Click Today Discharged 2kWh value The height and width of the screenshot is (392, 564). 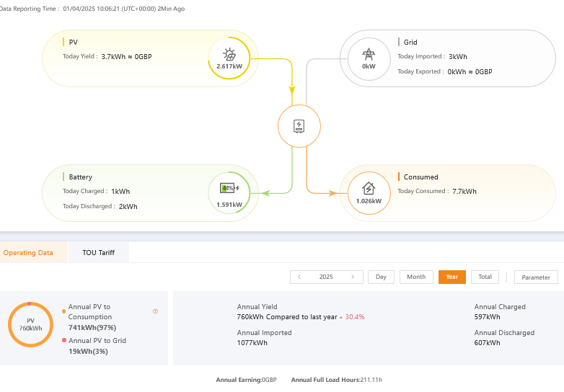coord(128,207)
